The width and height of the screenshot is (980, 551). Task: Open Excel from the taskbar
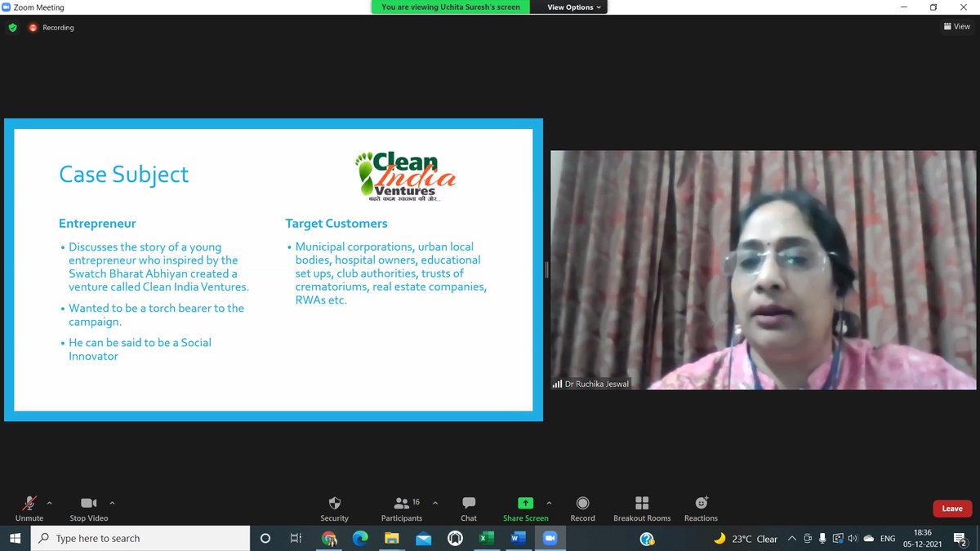pos(486,538)
